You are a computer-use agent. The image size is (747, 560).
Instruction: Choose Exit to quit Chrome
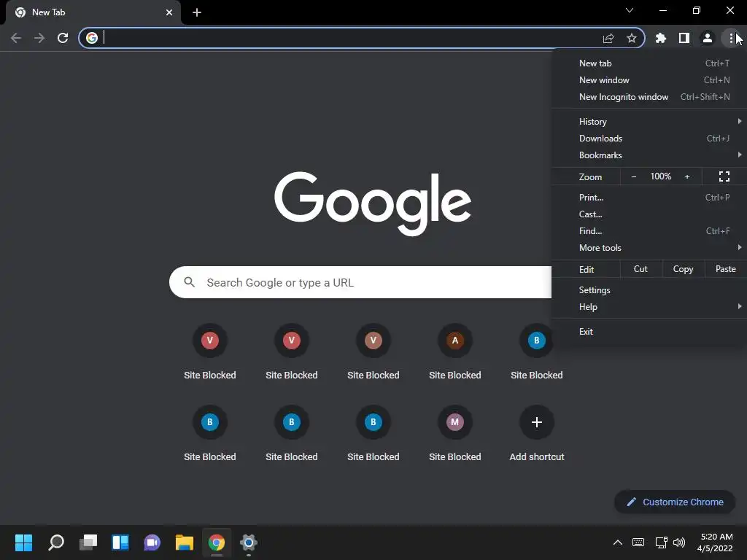(649, 332)
